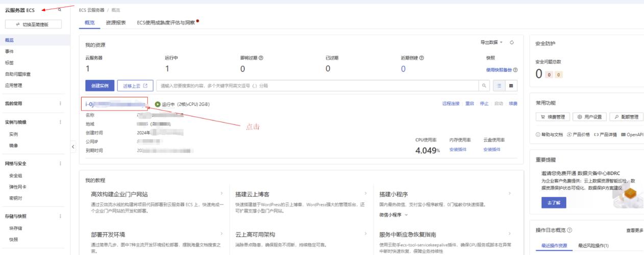Screen dimensions: 644x255
Task: Click the help icon beside 即将过期
Action: [x=261, y=58]
